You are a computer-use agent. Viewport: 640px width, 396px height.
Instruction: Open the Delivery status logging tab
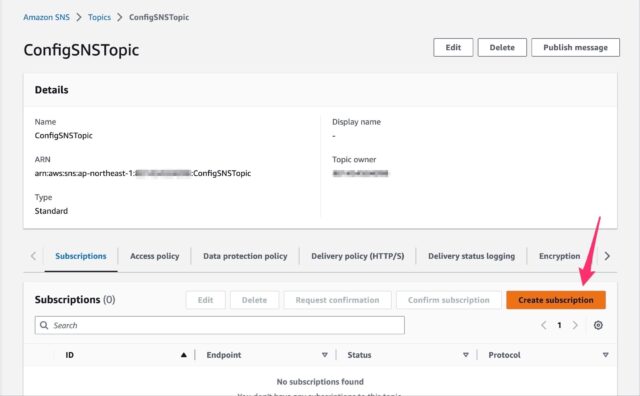pyautogui.click(x=471, y=256)
